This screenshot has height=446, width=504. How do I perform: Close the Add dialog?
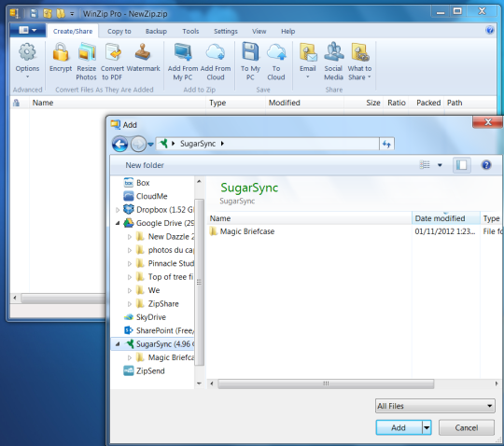click(x=487, y=122)
